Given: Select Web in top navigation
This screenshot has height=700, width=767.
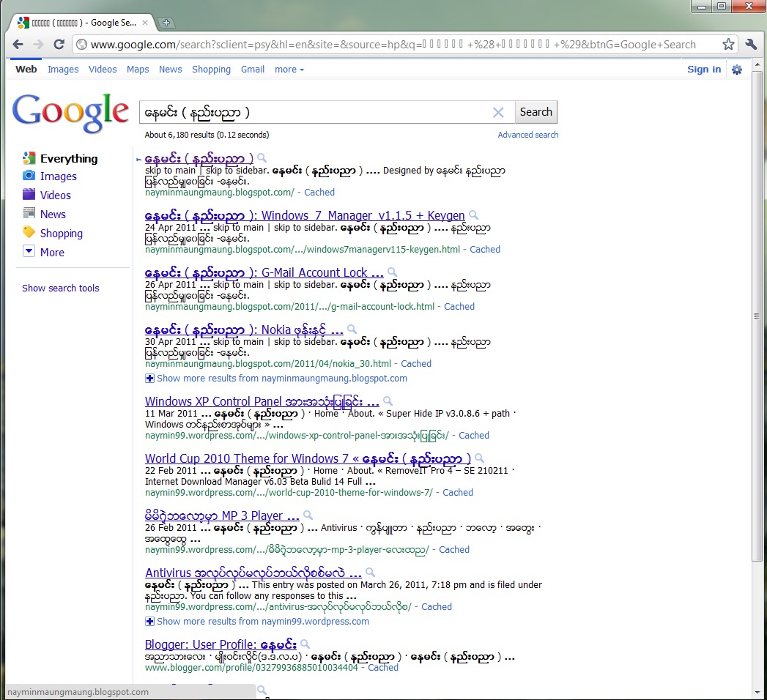Looking at the screenshot, I should [x=26, y=70].
